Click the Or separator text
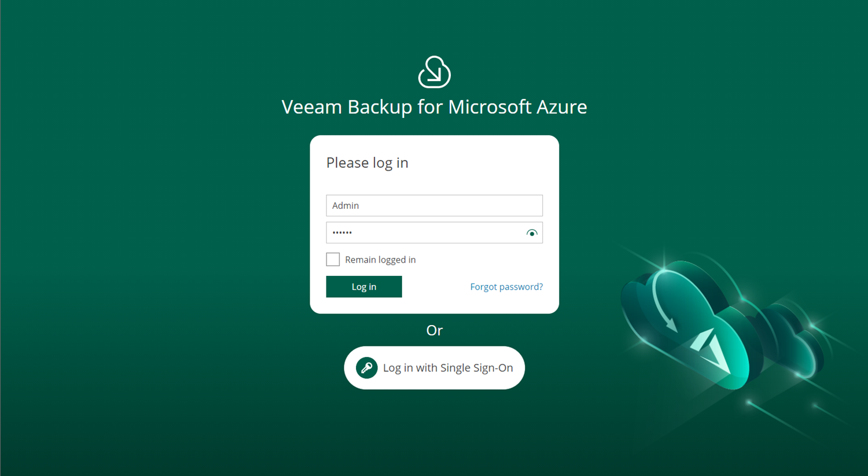Screen dimensions: 868x476 [435, 330]
